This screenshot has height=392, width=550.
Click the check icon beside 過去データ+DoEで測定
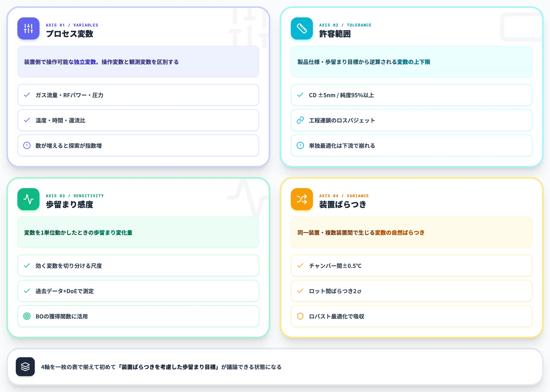point(27,291)
